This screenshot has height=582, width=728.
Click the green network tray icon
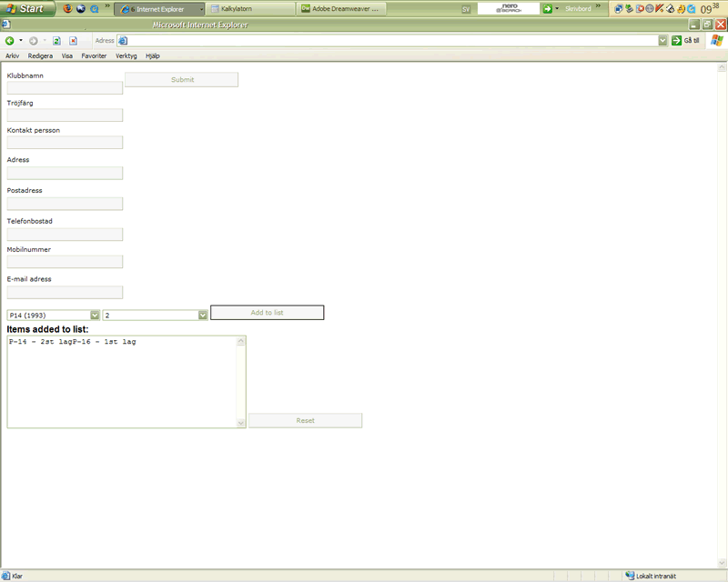point(629,9)
